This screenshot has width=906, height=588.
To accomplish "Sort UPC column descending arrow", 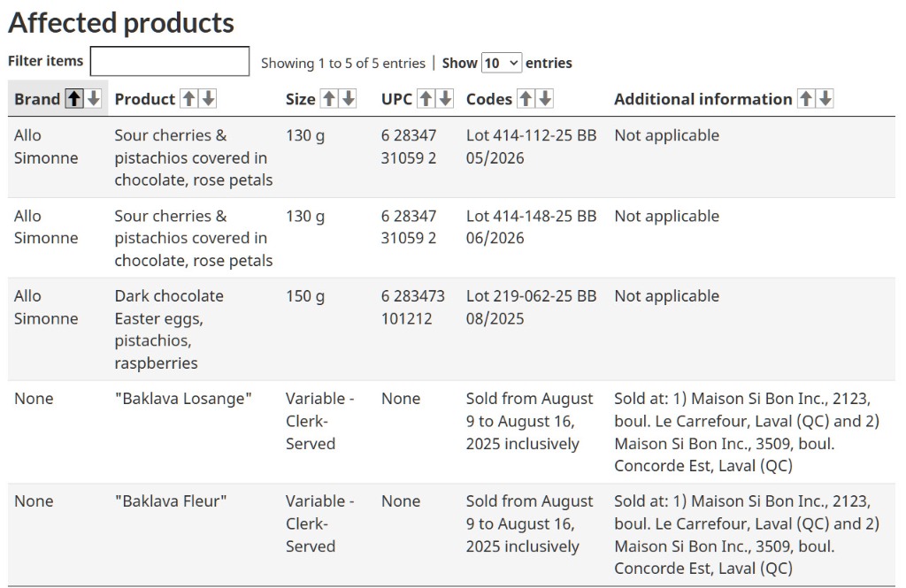I will 445,99.
